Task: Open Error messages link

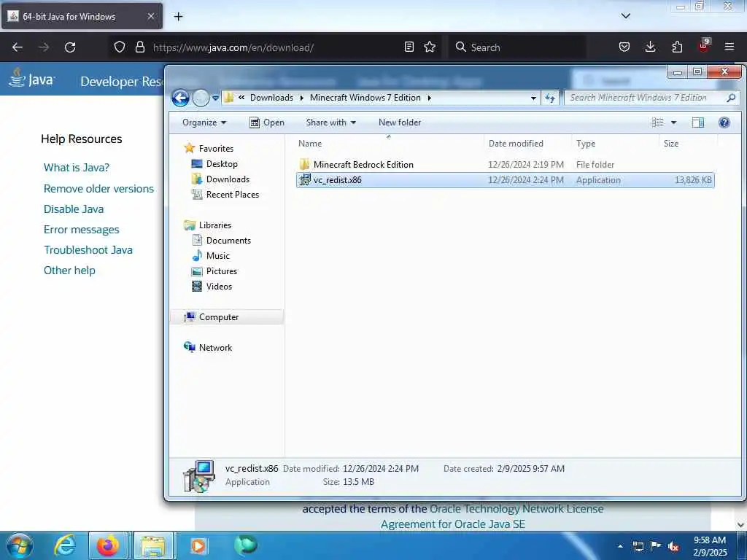Action: [81, 230]
